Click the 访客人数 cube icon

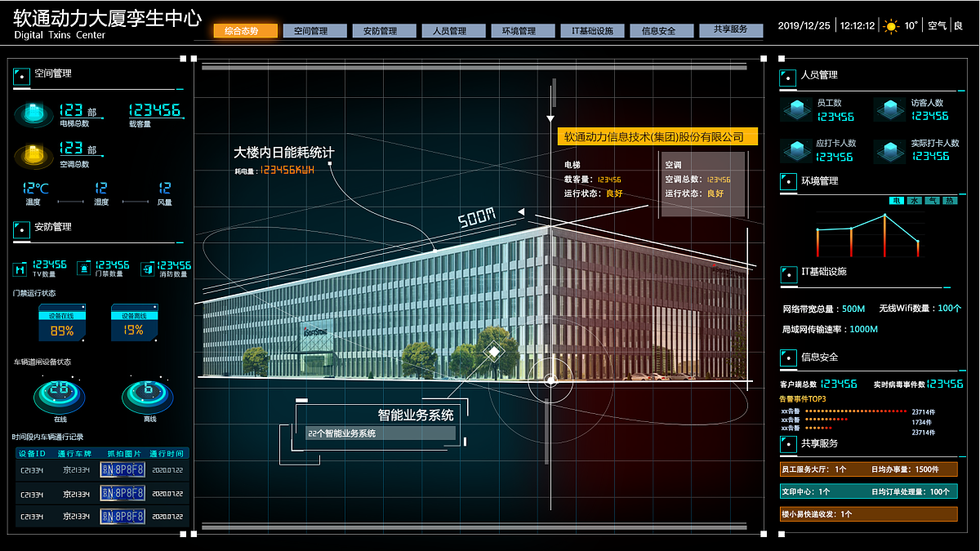889,110
